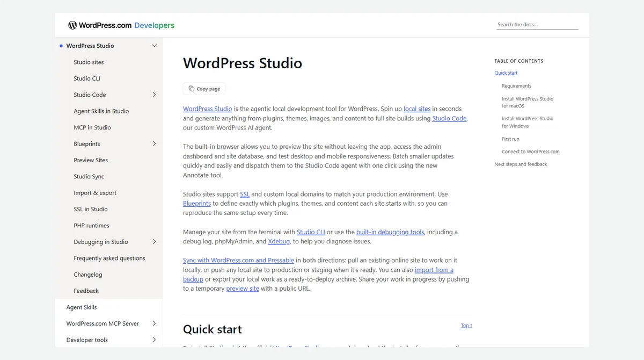Follow the Xdebug link

[279, 241]
